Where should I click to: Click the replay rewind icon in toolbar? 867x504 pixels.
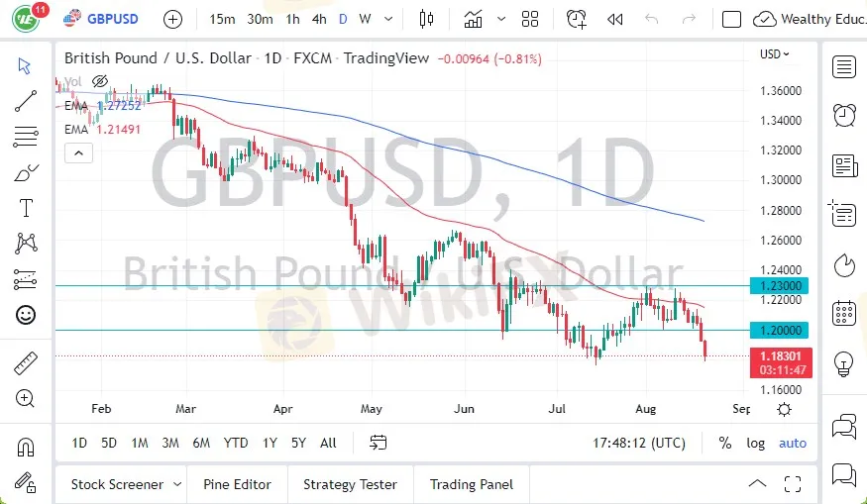pos(614,19)
